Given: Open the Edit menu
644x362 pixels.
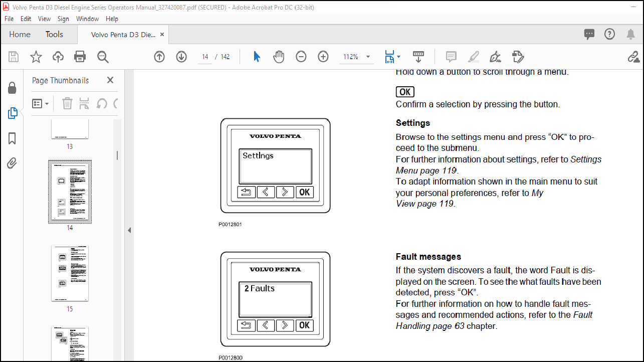Looking at the screenshot, I should [26, 19].
